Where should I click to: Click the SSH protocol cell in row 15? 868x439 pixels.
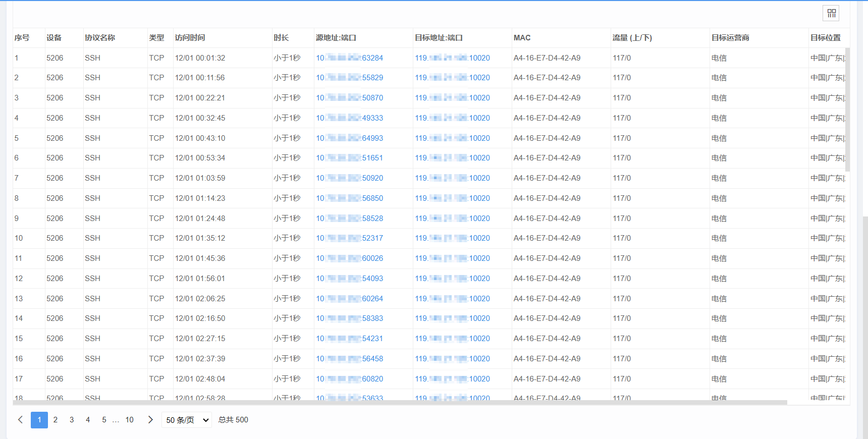92,339
